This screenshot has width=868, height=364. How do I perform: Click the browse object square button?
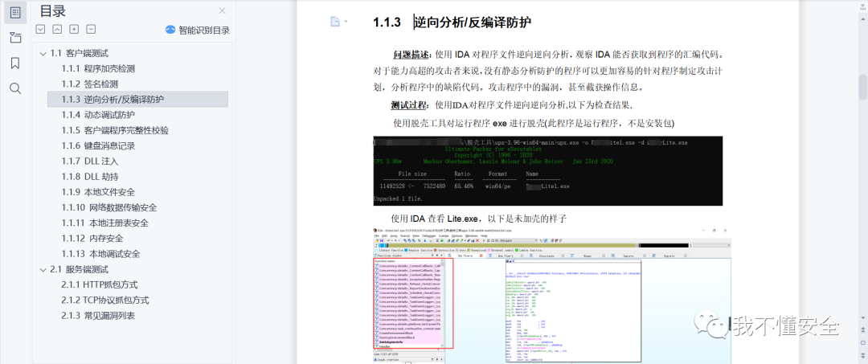tap(862, 344)
